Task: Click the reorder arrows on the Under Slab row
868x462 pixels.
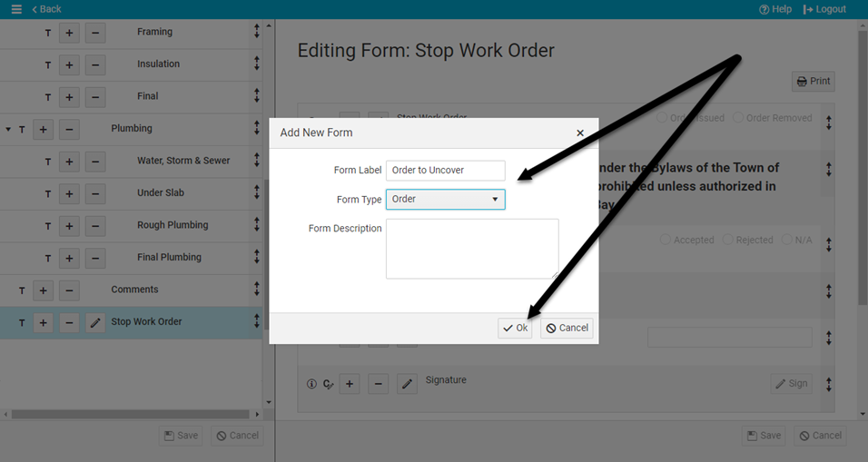Action: pyautogui.click(x=256, y=192)
